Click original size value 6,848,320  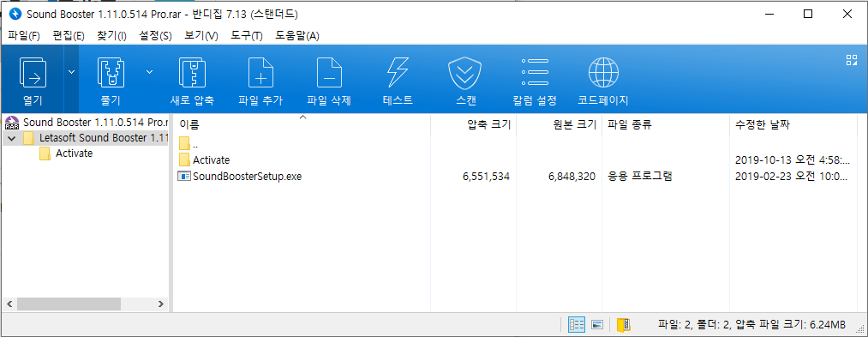[572, 177]
